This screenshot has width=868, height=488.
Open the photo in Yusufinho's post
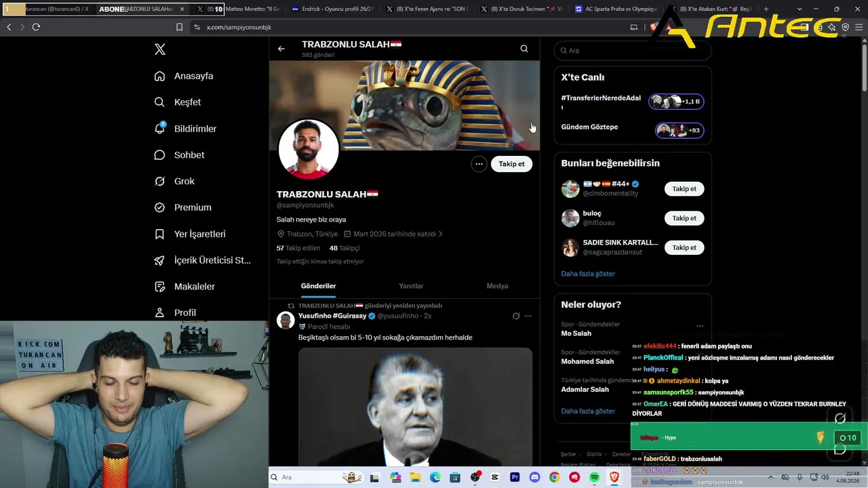[x=415, y=407]
